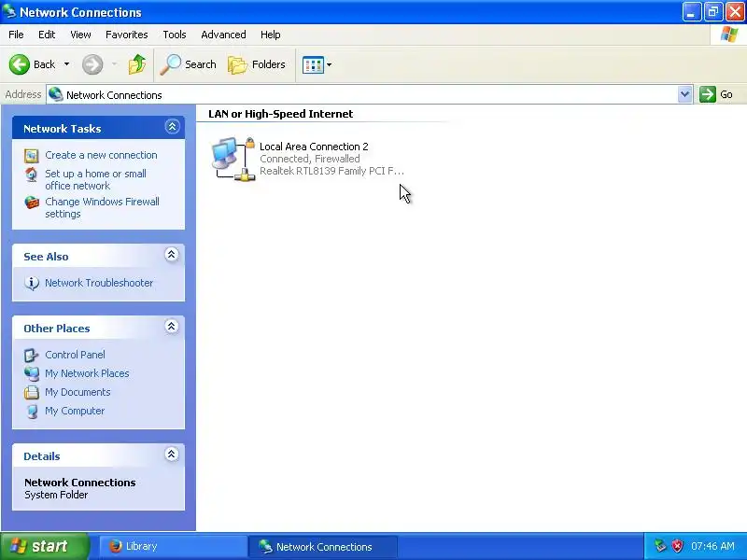Collapse the Network Tasks panel
The image size is (747, 560).
point(172,127)
